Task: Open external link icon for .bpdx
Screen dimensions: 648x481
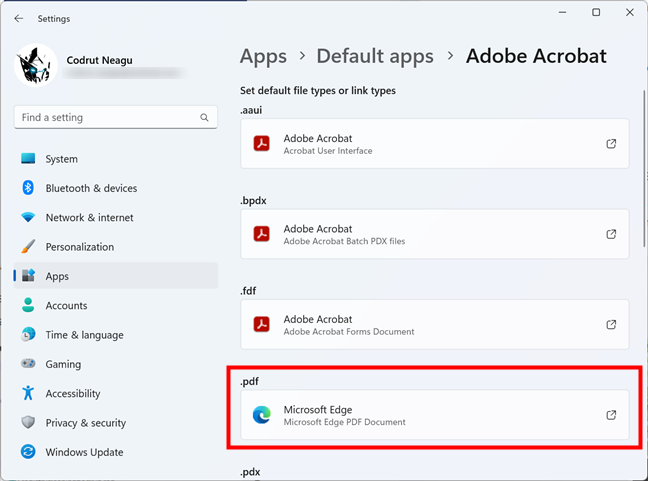Action: click(611, 234)
